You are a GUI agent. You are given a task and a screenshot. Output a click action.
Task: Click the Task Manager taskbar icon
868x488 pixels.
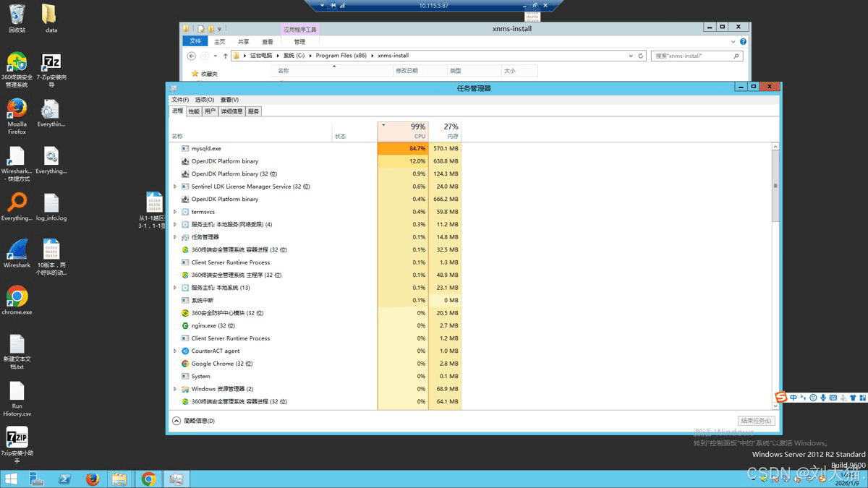click(x=176, y=479)
